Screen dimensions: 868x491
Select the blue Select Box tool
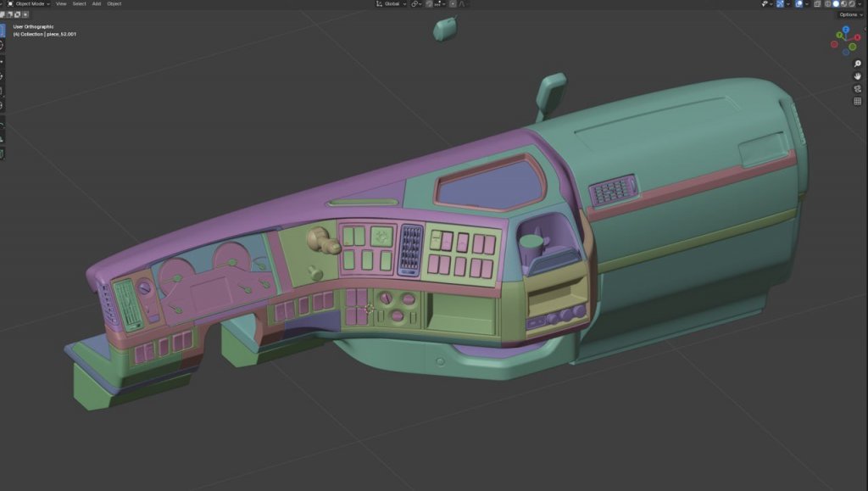(x=2, y=31)
